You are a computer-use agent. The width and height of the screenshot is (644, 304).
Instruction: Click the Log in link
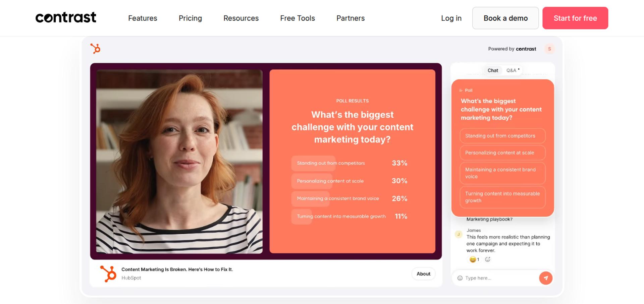click(451, 18)
